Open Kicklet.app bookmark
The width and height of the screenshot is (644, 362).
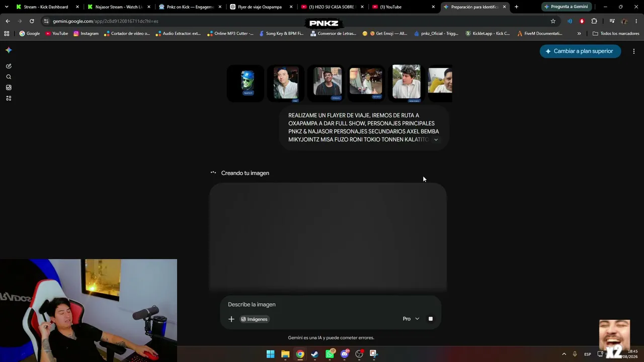coord(488,34)
